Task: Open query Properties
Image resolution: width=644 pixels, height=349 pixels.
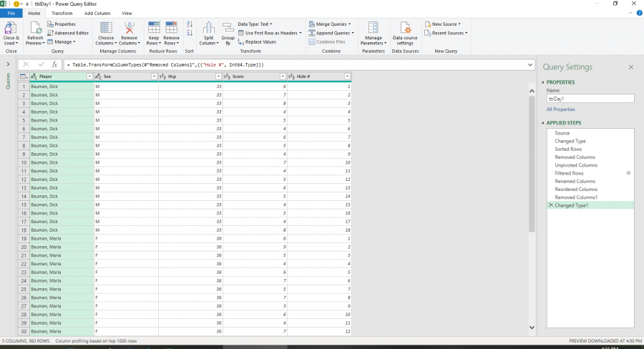Action: point(62,24)
